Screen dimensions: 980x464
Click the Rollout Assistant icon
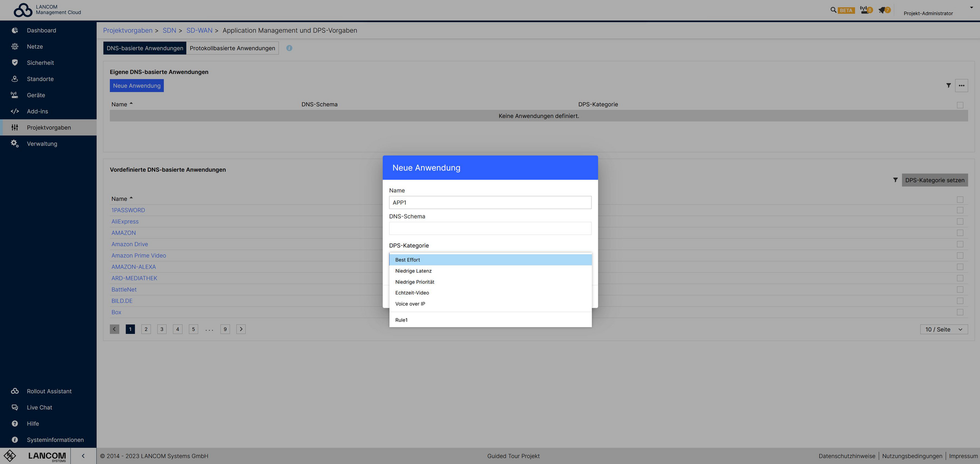click(x=15, y=391)
